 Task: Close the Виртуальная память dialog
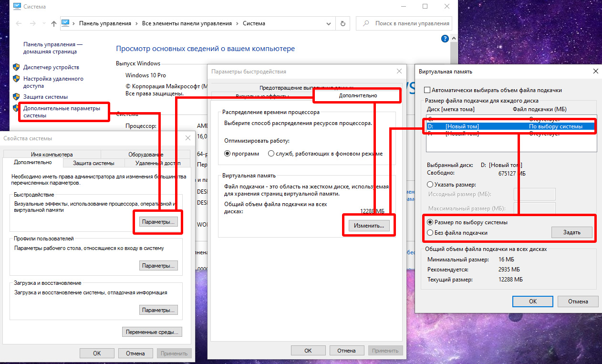click(595, 71)
